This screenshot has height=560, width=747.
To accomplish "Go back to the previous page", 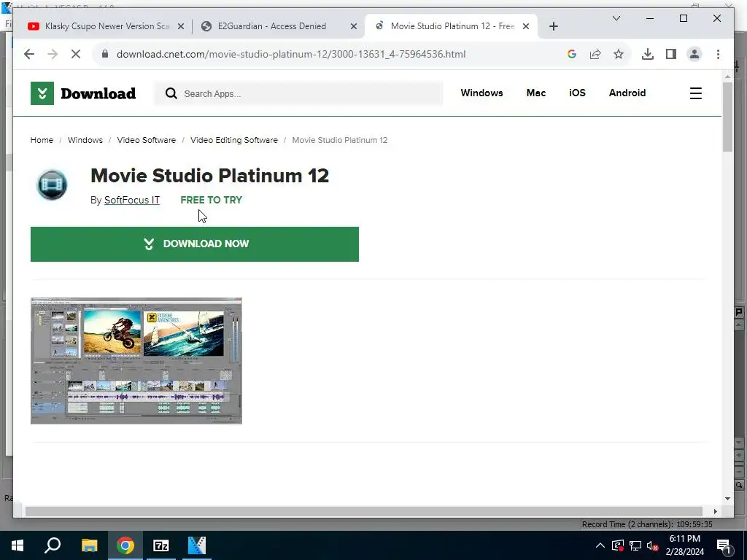I will coord(29,54).
